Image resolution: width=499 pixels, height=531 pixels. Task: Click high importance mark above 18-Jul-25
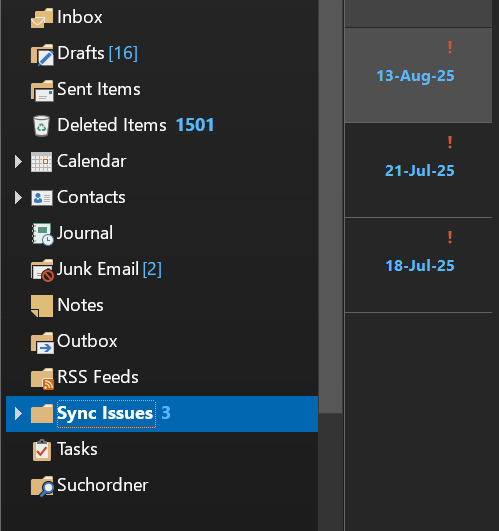pyautogui.click(x=450, y=237)
